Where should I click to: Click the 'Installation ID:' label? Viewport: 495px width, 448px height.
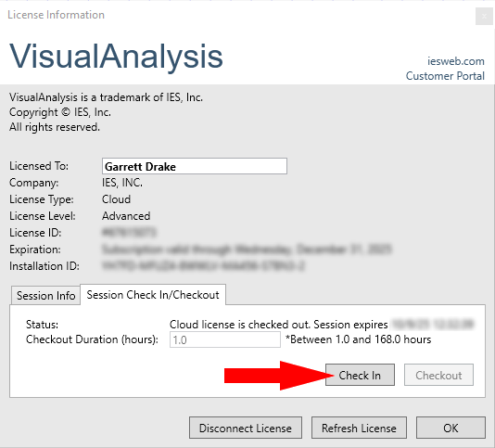[44, 266]
